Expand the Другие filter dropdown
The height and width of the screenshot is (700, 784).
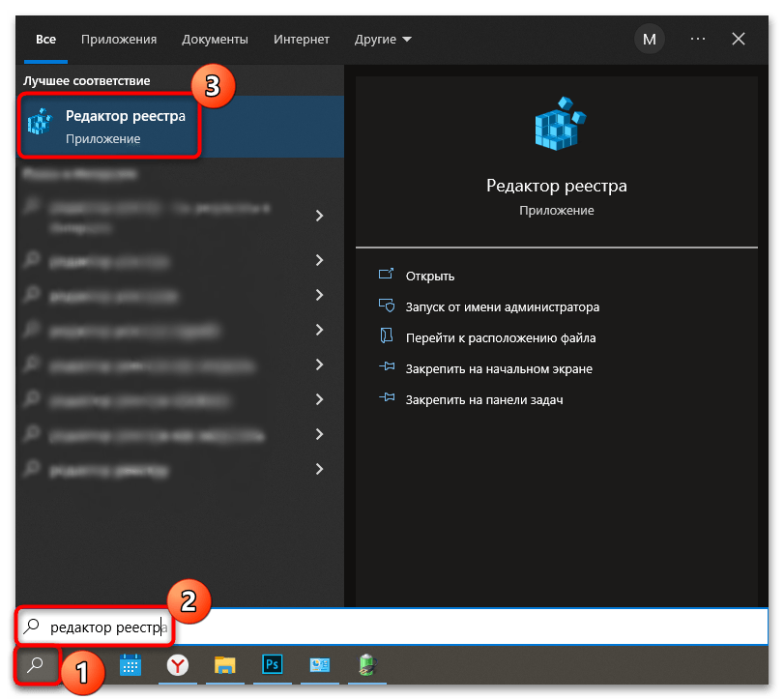coord(383,40)
